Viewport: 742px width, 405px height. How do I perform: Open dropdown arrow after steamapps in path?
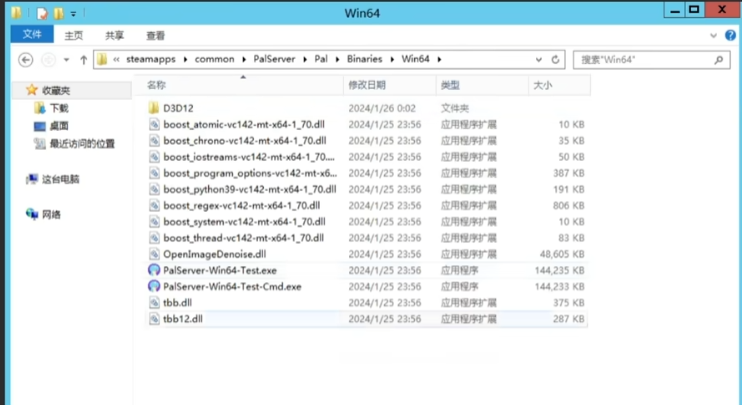[185, 60]
